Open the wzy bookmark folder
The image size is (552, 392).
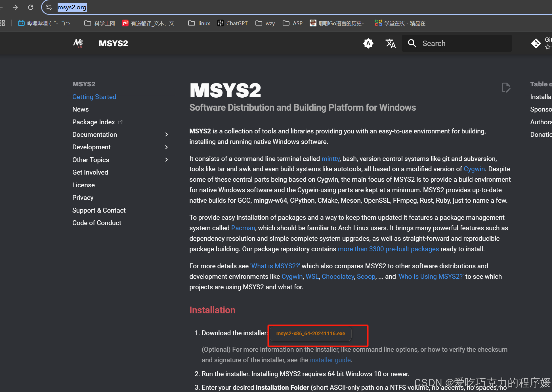coord(265,23)
